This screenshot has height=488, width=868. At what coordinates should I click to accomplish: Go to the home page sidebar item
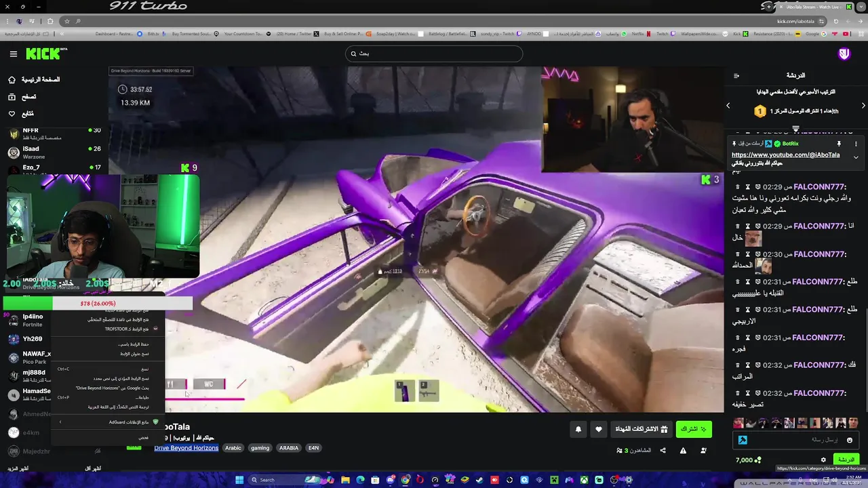pyautogui.click(x=34, y=80)
